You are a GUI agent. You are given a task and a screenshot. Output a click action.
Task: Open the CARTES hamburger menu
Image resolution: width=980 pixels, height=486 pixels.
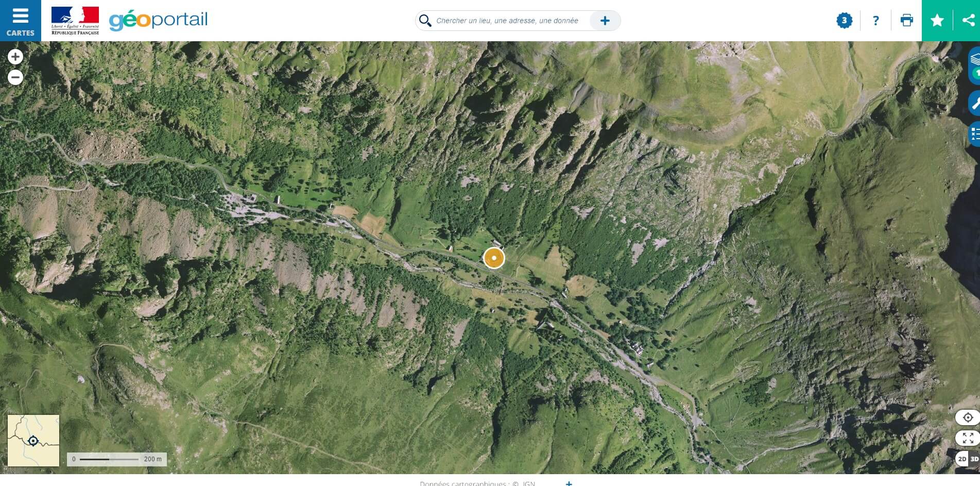pyautogui.click(x=20, y=21)
